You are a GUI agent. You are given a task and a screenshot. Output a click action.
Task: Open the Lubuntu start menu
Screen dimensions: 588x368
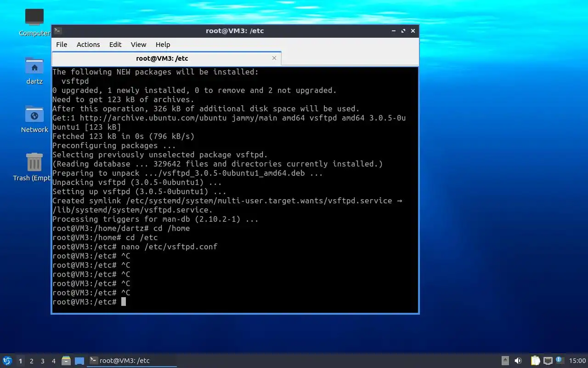pyautogui.click(x=7, y=361)
